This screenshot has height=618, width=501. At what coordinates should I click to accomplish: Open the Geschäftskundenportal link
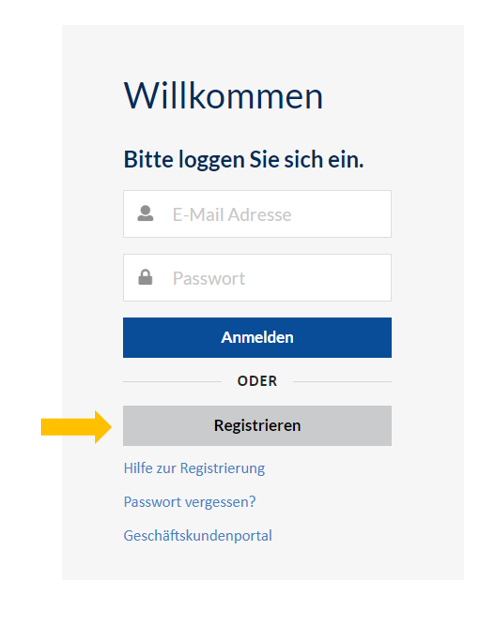pyautogui.click(x=198, y=536)
